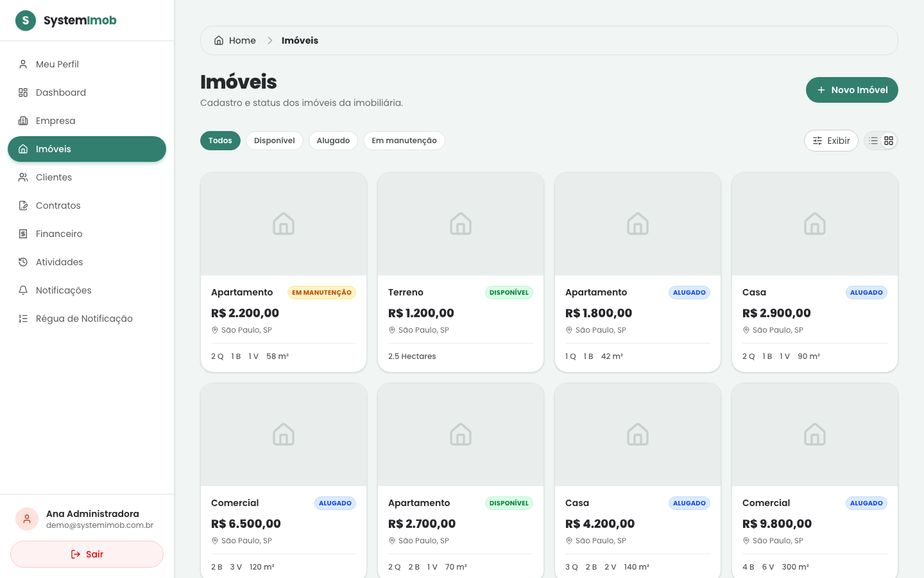Click the R$ 2.900,00 Casa price
The height and width of the screenshot is (578, 924).
tap(776, 313)
